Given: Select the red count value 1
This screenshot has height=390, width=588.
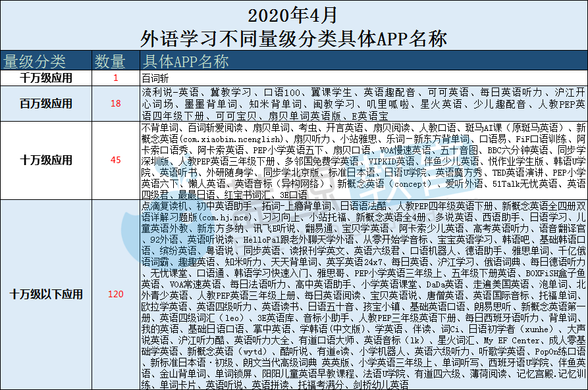Looking at the screenshot, I should (x=116, y=78).
